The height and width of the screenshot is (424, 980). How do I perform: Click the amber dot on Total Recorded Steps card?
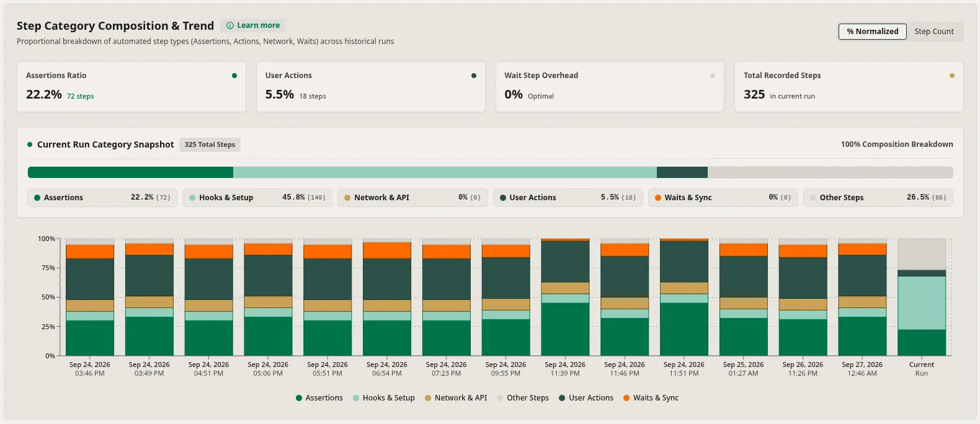pos(952,76)
